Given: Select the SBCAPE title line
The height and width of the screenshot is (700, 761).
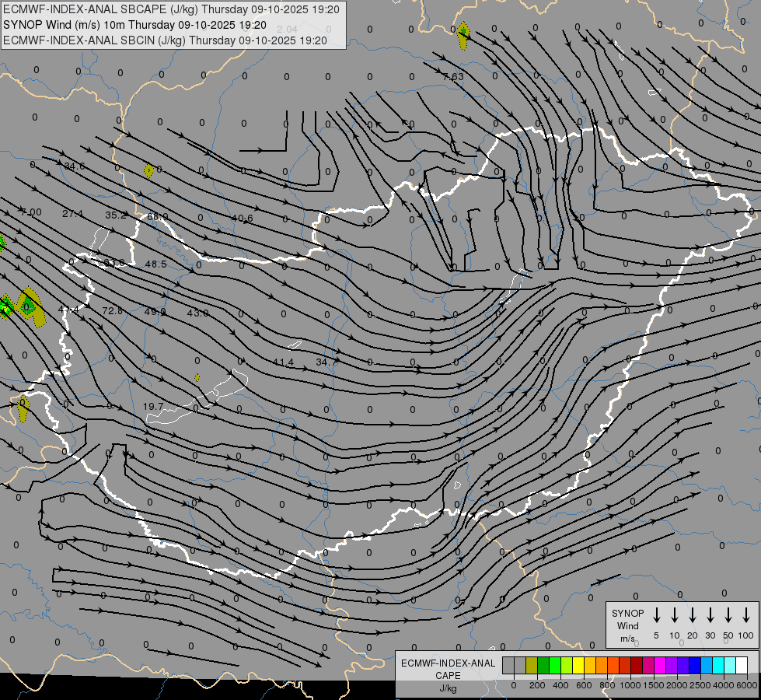Looking at the screenshot, I should [x=171, y=9].
